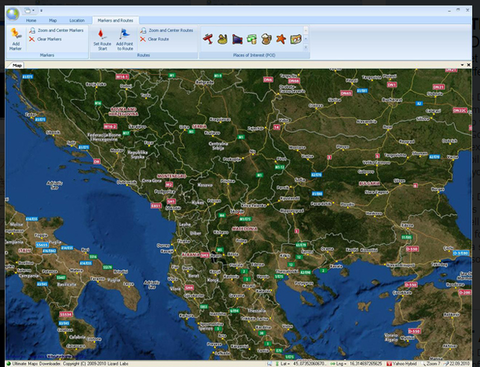Switch to the Home ribbon tab
This screenshot has width=480, height=367.
pos(31,20)
